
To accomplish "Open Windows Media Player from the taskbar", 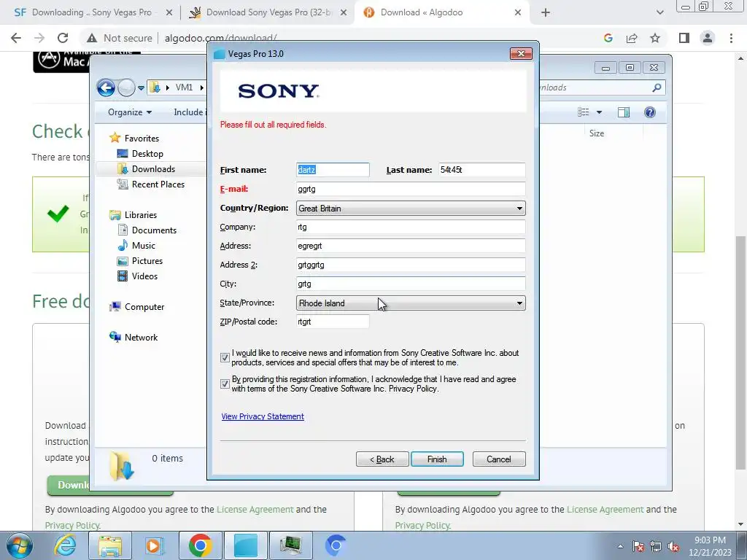I will [154, 545].
